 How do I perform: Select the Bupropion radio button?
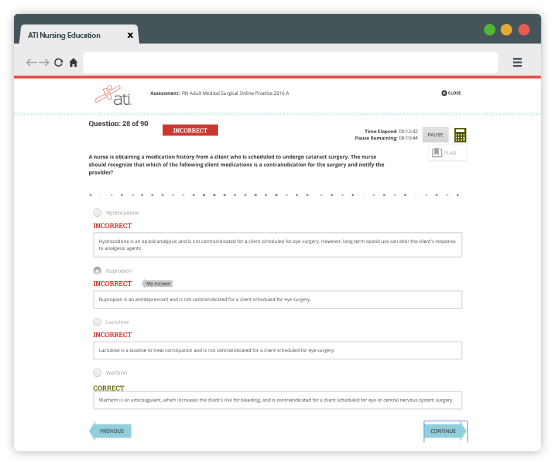[97, 271]
